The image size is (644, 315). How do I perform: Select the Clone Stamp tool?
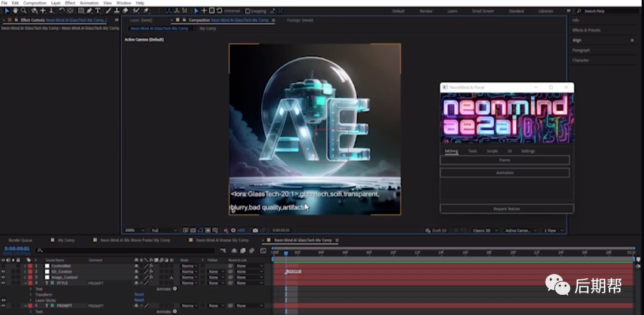click(x=117, y=11)
